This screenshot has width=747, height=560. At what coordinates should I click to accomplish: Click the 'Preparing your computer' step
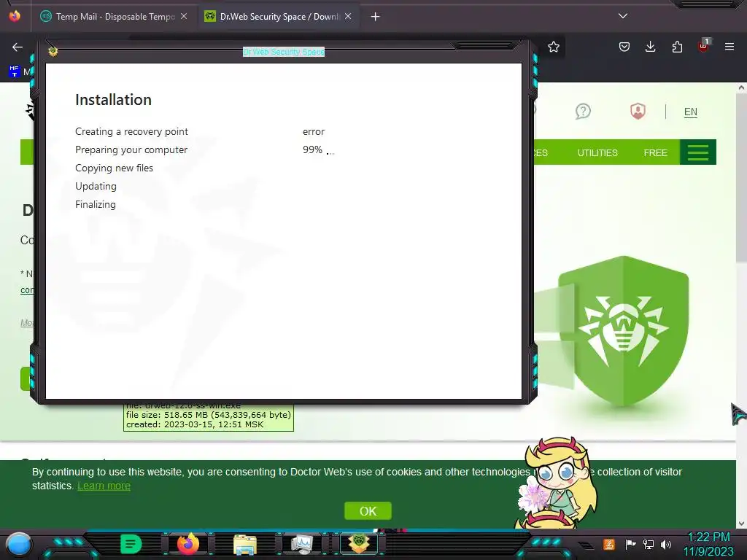coord(131,150)
